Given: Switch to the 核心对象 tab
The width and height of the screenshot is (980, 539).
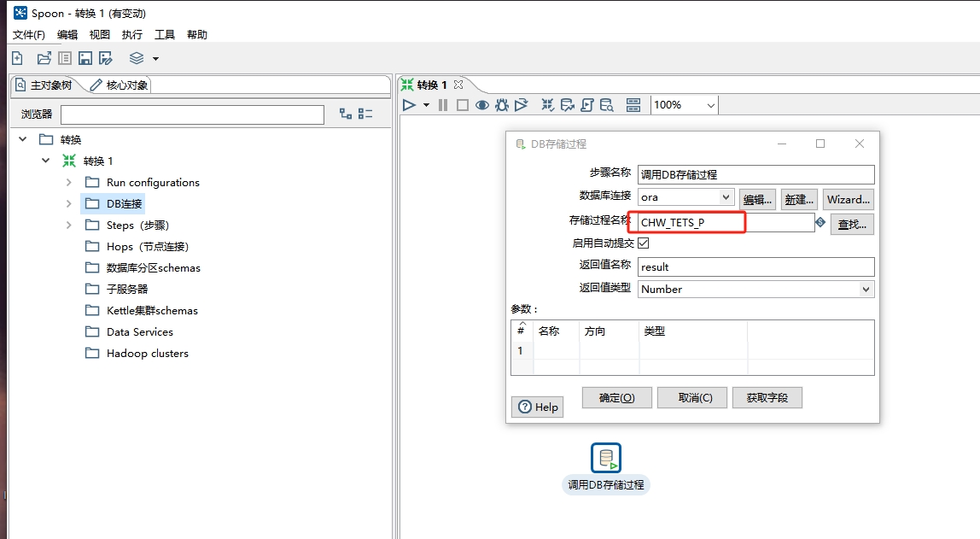Looking at the screenshot, I should 120,85.
